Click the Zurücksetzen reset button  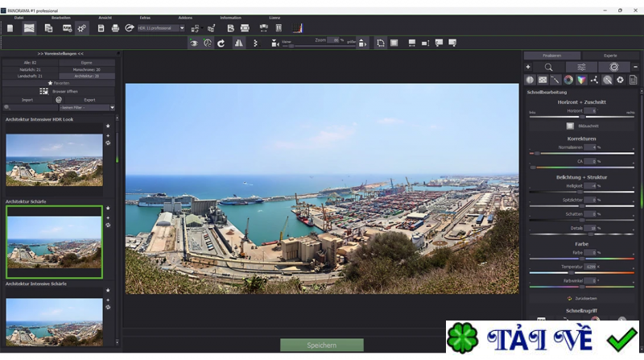[582, 298]
